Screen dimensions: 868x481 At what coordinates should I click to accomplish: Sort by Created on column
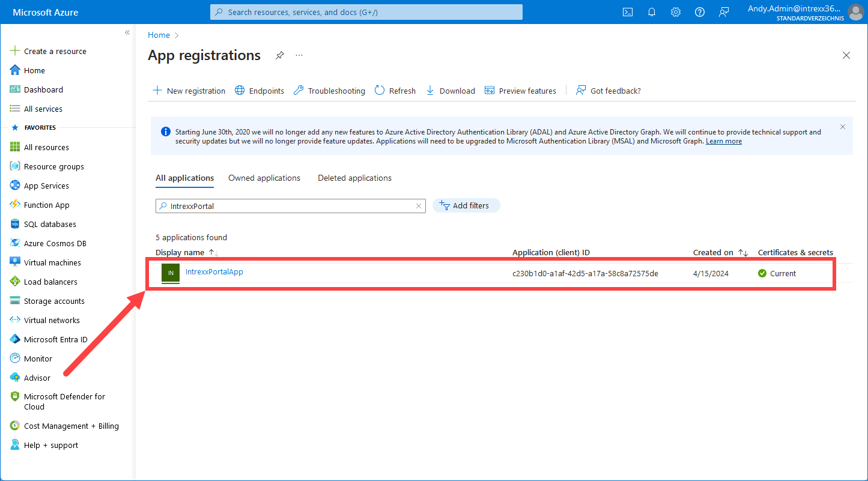[x=720, y=253]
